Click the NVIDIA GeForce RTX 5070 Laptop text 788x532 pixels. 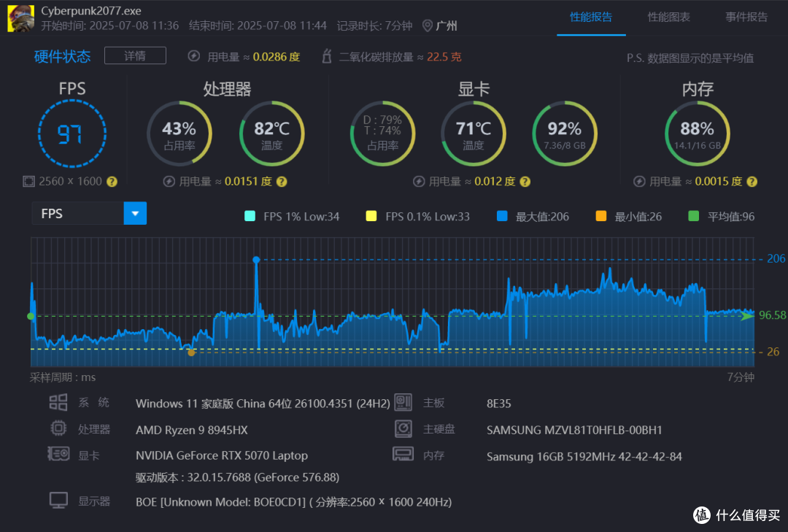(222, 455)
